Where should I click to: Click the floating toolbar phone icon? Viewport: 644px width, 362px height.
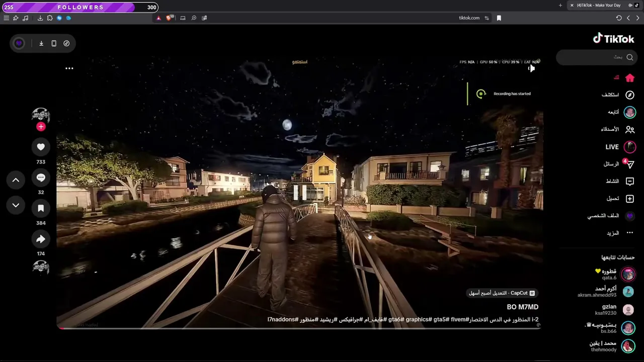pos(54,43)
